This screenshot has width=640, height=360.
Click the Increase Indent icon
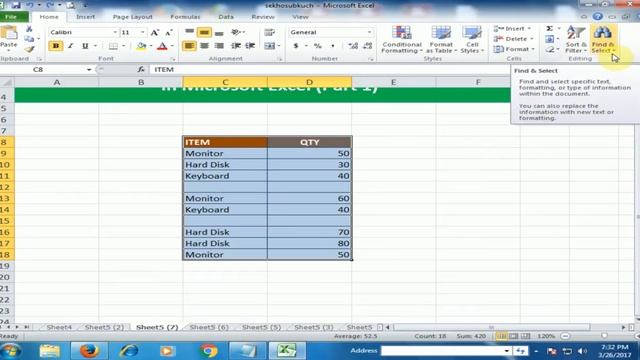pos(250,46)
